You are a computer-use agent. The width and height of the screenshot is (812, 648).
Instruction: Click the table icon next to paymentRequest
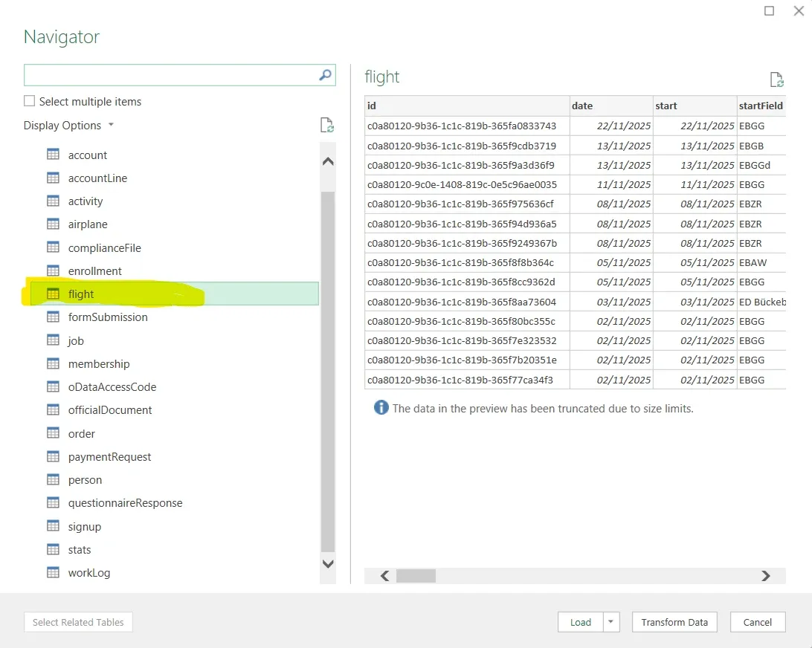pos(53,456)
